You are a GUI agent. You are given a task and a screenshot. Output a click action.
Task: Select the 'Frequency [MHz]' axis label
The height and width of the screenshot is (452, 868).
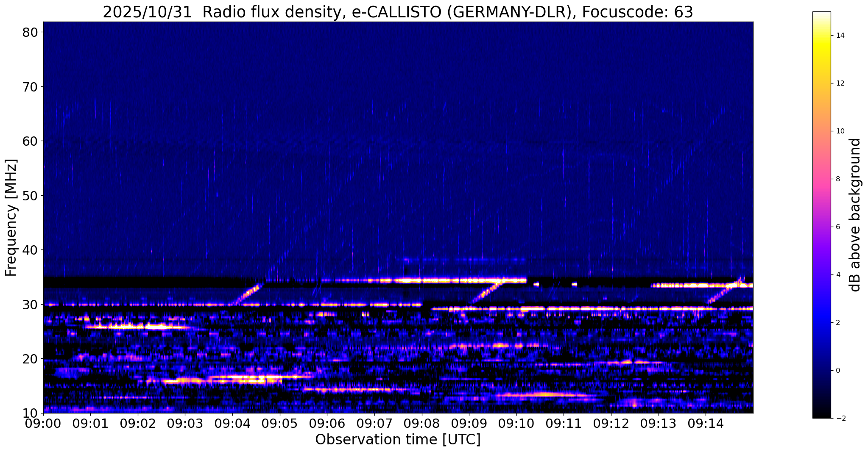click(x=11, y=217)
